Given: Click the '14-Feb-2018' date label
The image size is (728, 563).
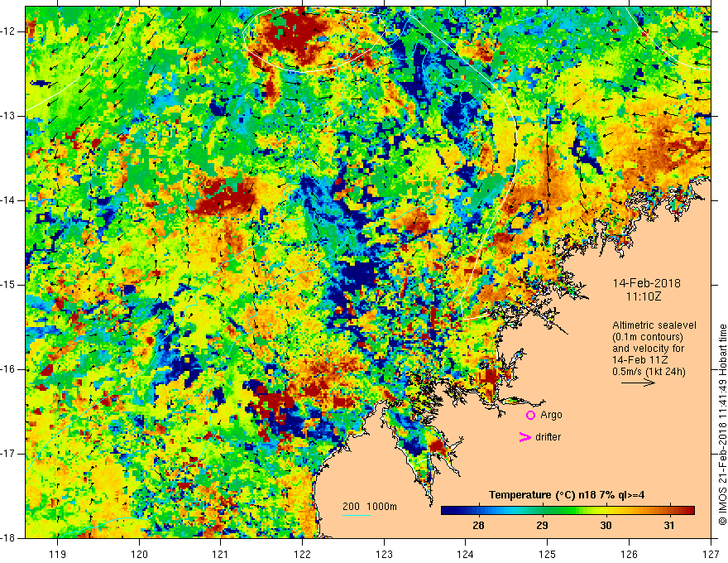Looking at the screenshot, I should point(646,283).
